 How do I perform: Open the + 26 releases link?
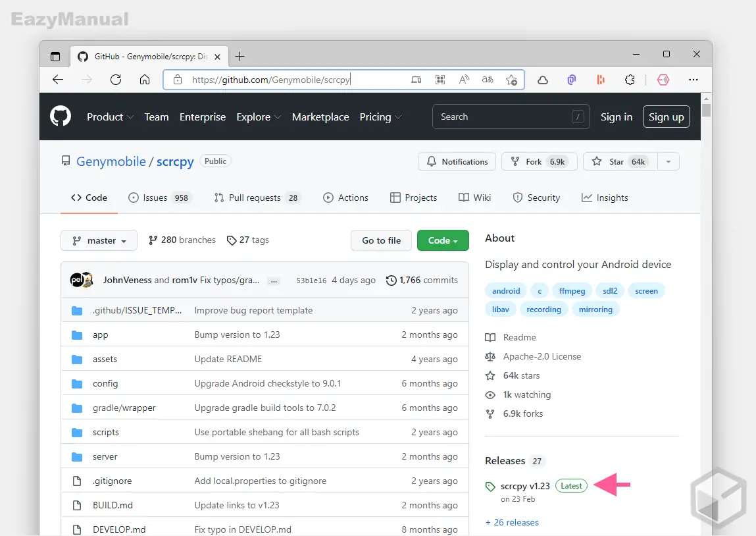[x=512, y=522]
